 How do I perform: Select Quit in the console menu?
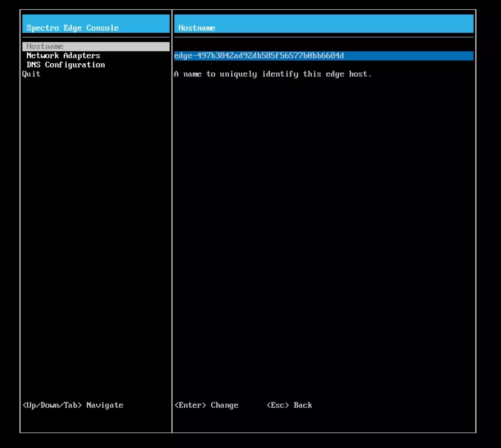pyautogui.click(x=31, y=74)
